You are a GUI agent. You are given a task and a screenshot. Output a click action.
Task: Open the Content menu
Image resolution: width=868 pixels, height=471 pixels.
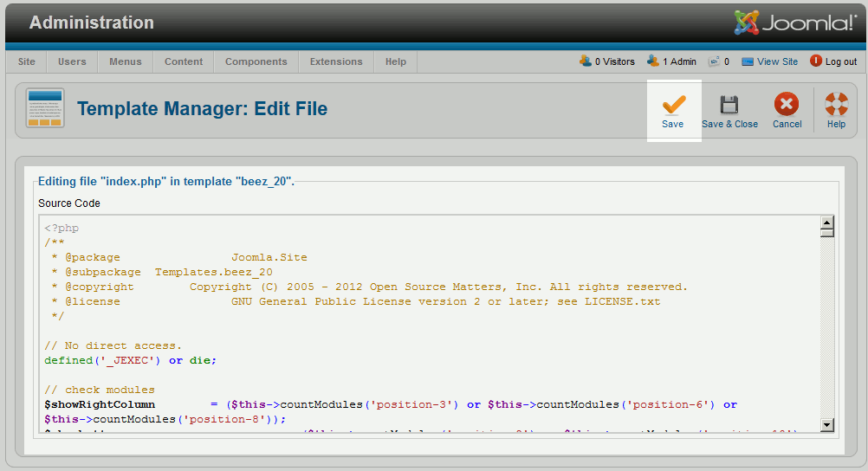click(x=184, y=61)
